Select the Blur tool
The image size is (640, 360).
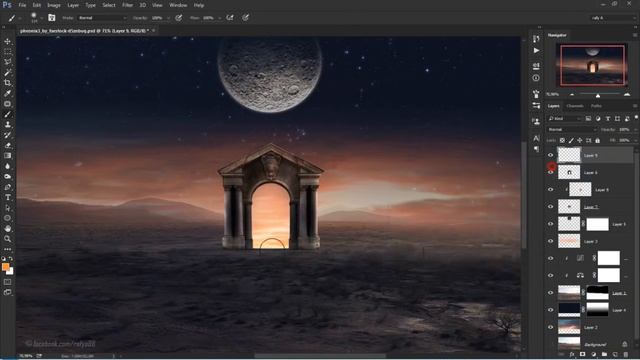coord(7,166)
